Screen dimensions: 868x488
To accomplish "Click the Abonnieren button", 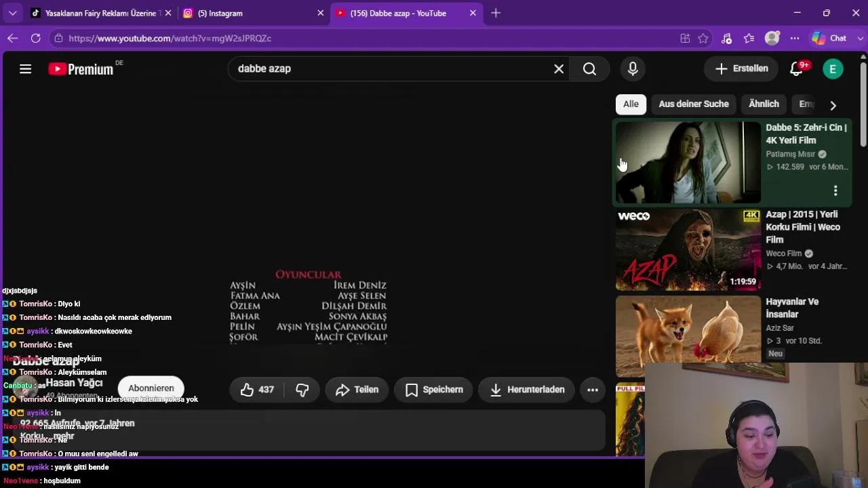I will (151, 388).
